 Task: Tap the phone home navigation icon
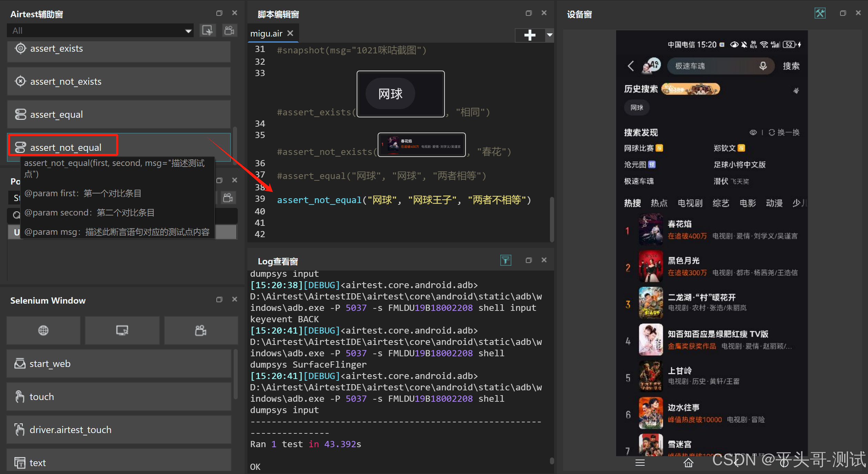[x=688, y=463]
